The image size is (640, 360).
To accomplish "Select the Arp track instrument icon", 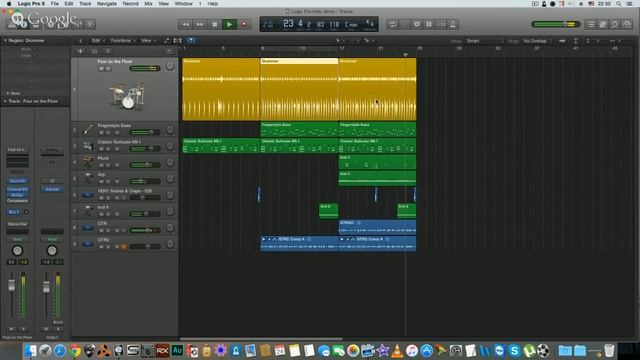I will pyautogui.click(x=87, y=179).
